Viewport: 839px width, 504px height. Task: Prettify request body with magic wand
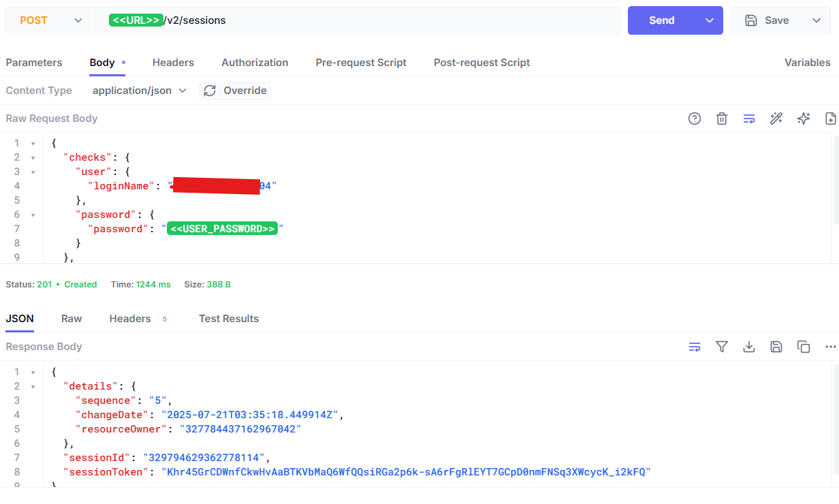(776, 119)
